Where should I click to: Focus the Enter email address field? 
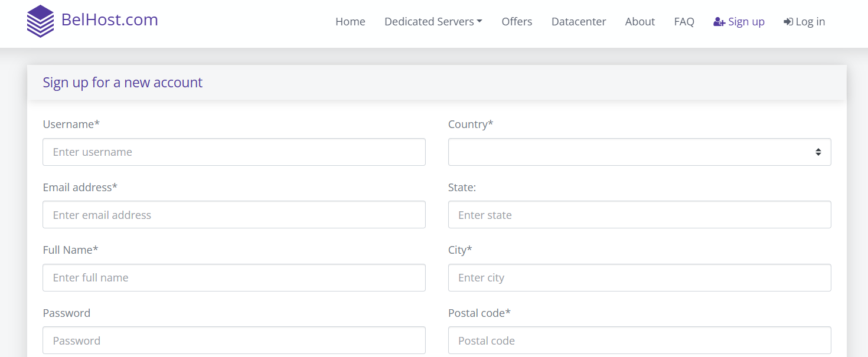click(x=234, y=215)
